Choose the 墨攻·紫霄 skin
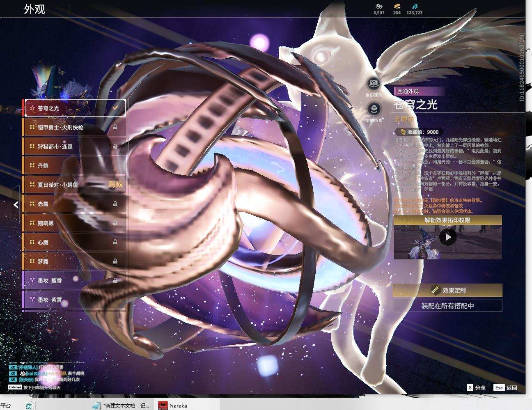The width and height of the screenshot is (532, 410). [x=74, y=300]
